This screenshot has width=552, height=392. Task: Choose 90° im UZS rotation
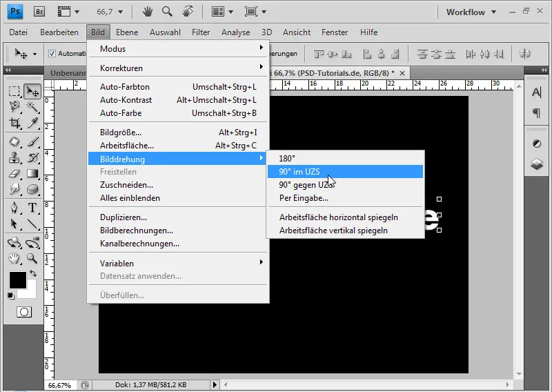pyautogui.click(x=345, y=172)
